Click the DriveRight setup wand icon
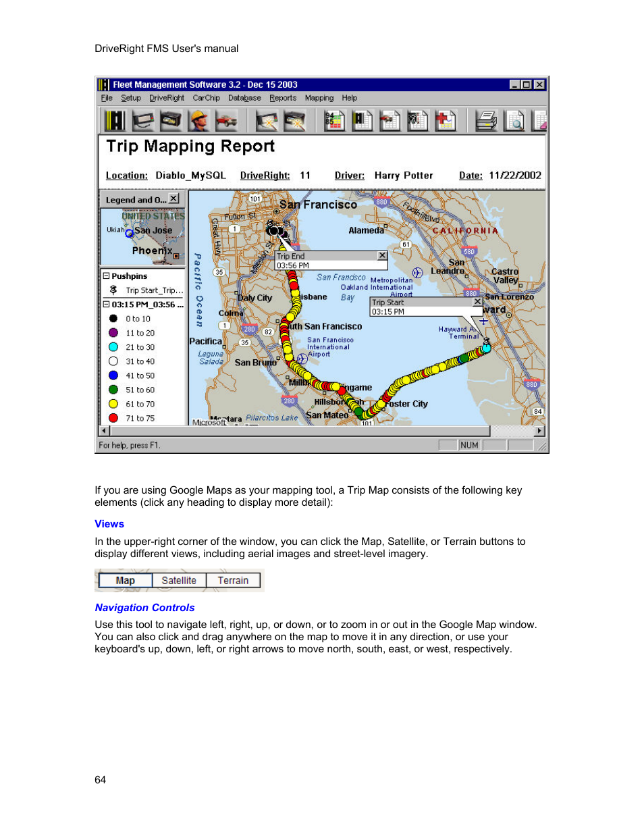 coord(267,120)
